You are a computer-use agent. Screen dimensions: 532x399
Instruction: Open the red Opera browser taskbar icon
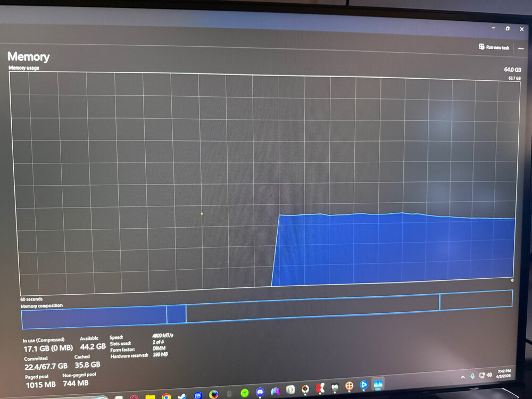coord(134,397)
